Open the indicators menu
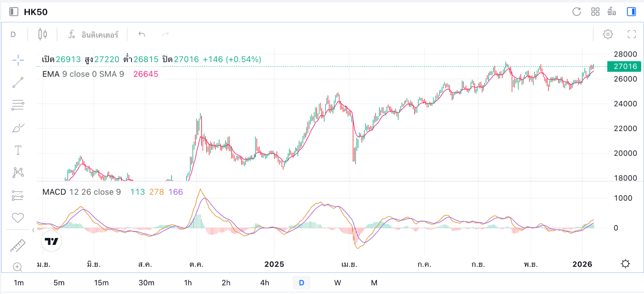 [x=93, y=35]
